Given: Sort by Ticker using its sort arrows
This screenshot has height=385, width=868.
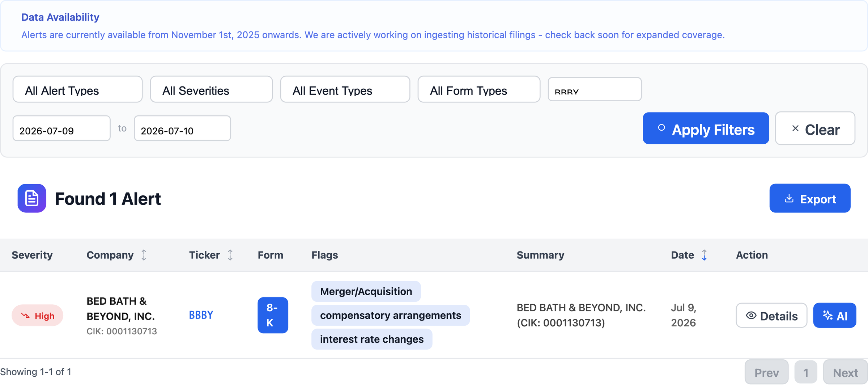Looking at the screenshot, I should click(230, 255).
